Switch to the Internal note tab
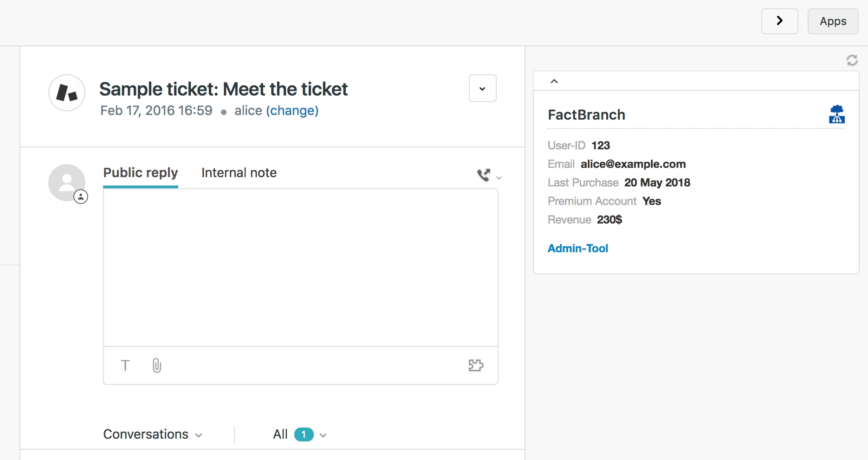This screenshot has width=868, height=460. 239,173
